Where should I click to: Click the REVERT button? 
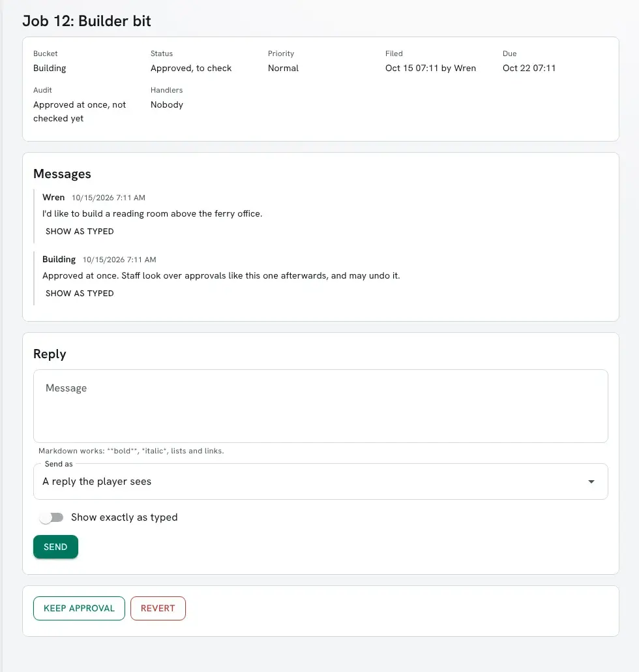[x=158, y=608]
